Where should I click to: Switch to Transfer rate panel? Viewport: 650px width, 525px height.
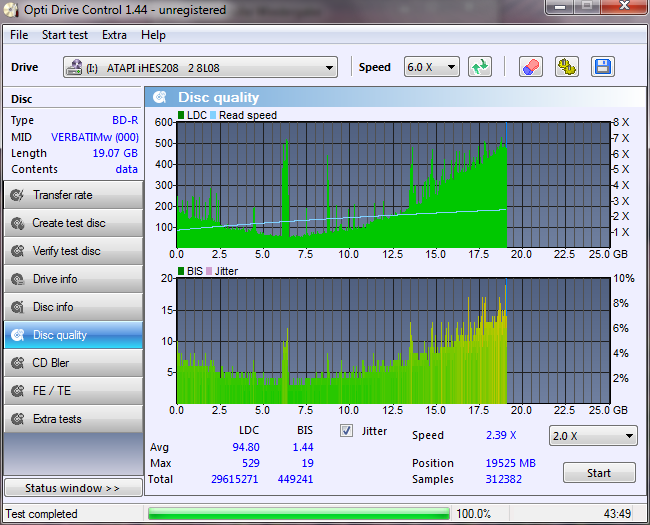(73, 195)
